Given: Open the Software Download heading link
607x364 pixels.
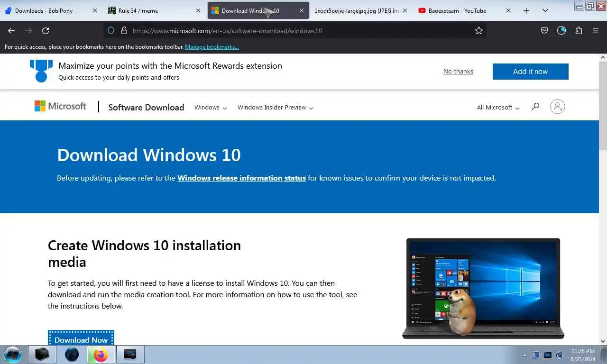Looking at the screenshot, I should (x=146, y=107).
